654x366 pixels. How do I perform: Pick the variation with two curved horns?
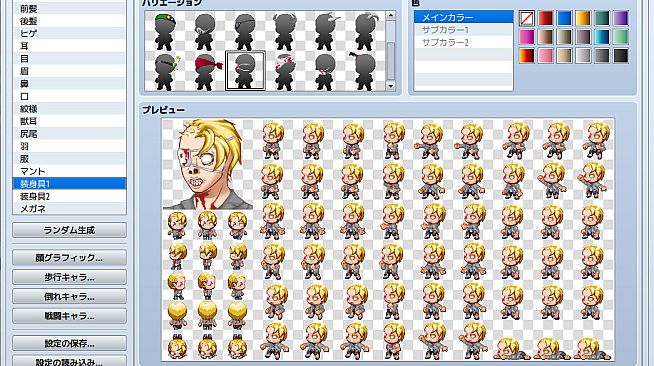point(285,31)
